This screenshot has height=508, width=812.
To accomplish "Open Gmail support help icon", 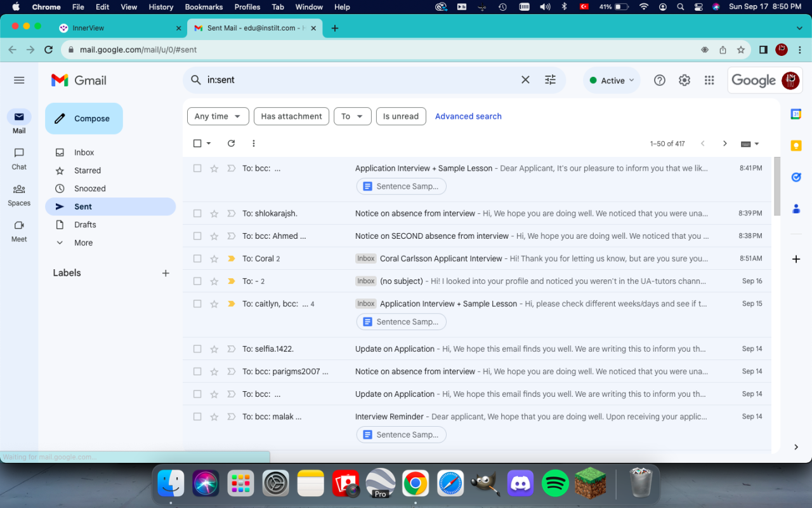I will click(660, 80).
